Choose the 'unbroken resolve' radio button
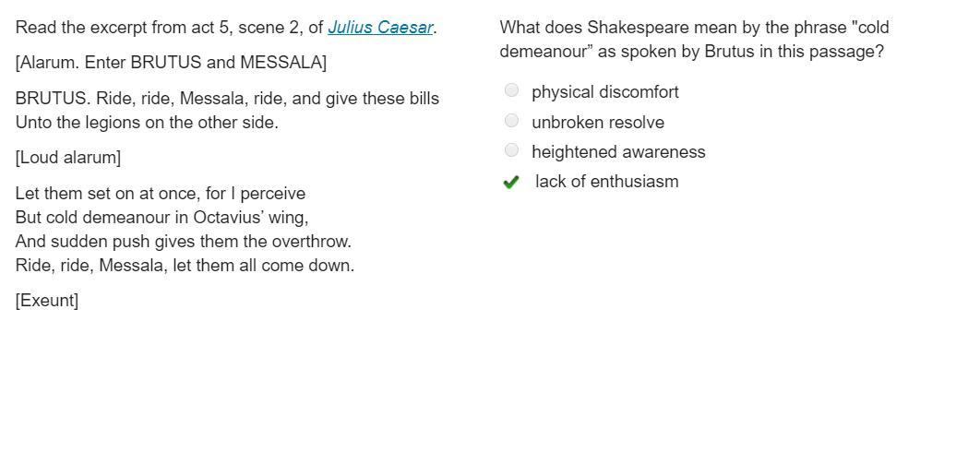 pyautogui.click(x=511, y=121)
